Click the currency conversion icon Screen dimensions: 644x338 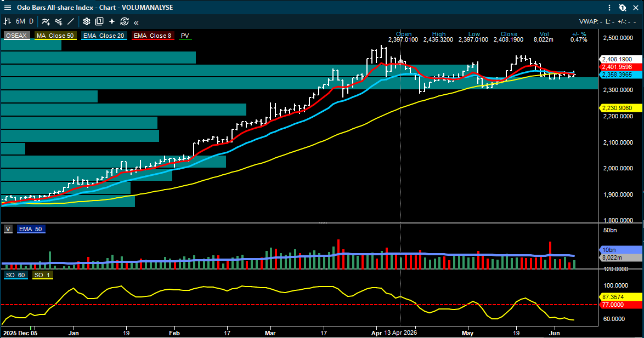(x=125, y=21)
